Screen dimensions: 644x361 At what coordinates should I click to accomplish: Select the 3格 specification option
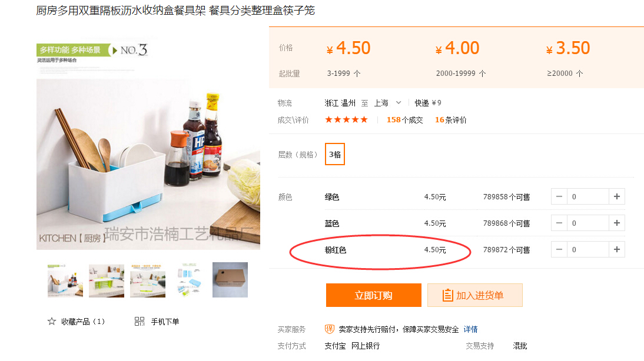pyautogui.click(x=335, y=155)
